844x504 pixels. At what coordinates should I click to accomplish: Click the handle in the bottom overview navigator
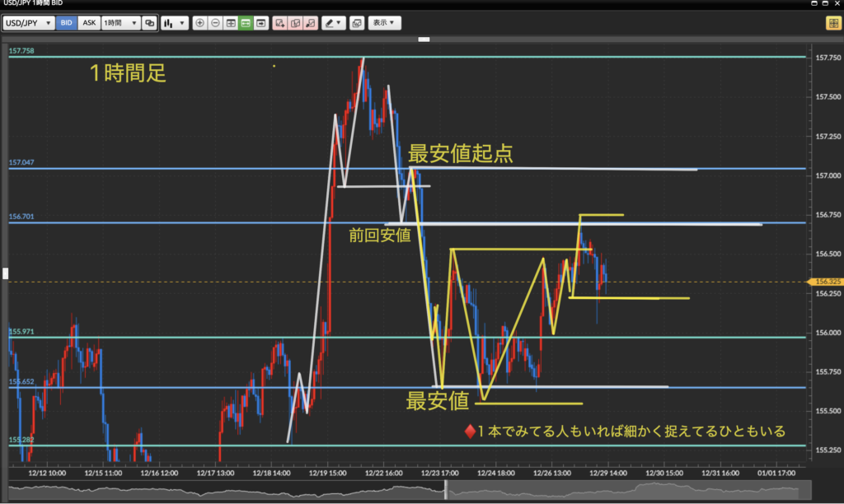click(446, 489)
